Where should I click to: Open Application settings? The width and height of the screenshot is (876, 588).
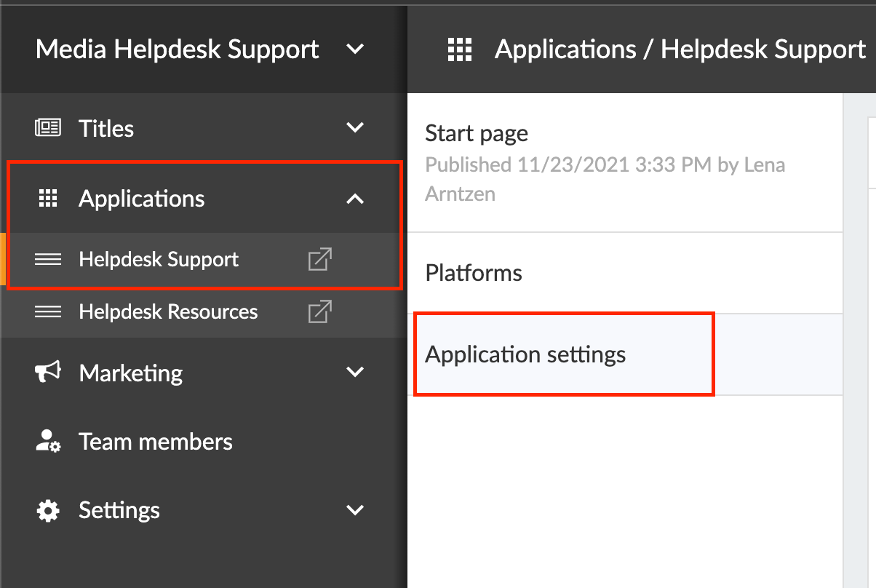525,354
